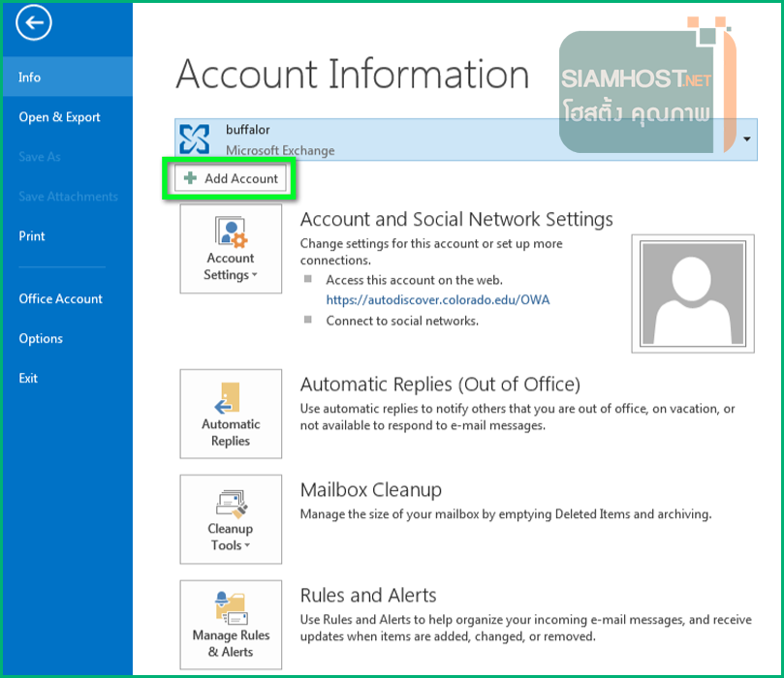Open Automatic Replies icon button
The image size is (784, 678).
231,414
